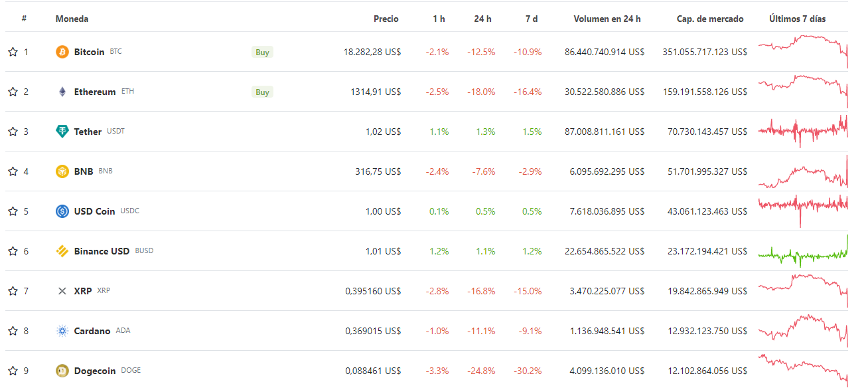Click the BNB logo icon
The height and width of the screenshot is (388, 868).
[62, 171]
